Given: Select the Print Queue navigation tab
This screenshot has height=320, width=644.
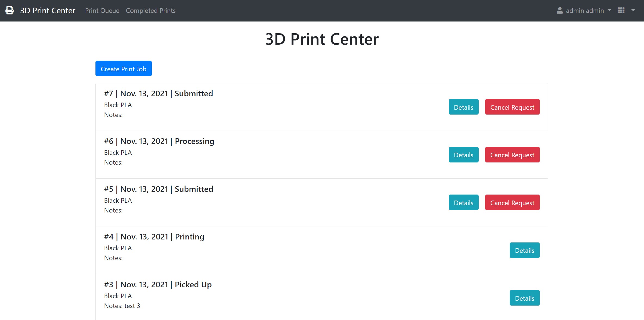Looking at the screenshot, I should pos(102,10).
